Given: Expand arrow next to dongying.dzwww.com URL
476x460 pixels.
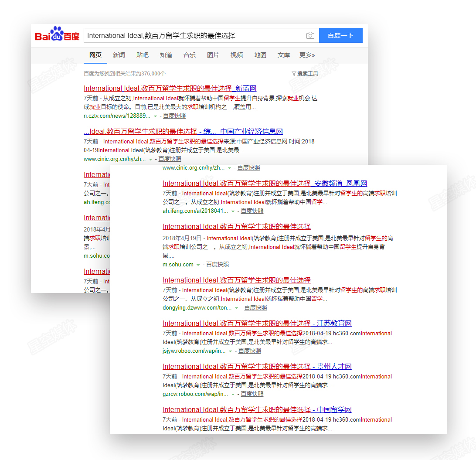Looking at the screenshot, I should click(x=237, y=308).
